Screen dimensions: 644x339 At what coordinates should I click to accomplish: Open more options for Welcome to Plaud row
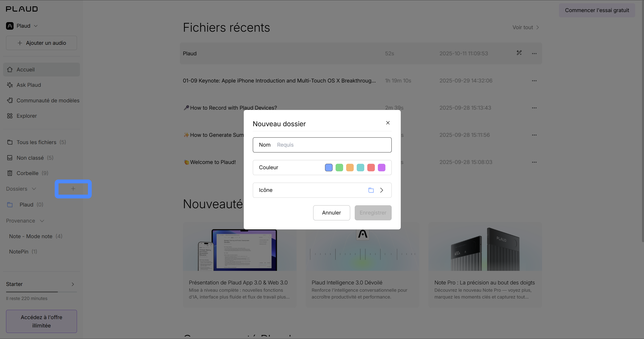[x=534, y=162]
